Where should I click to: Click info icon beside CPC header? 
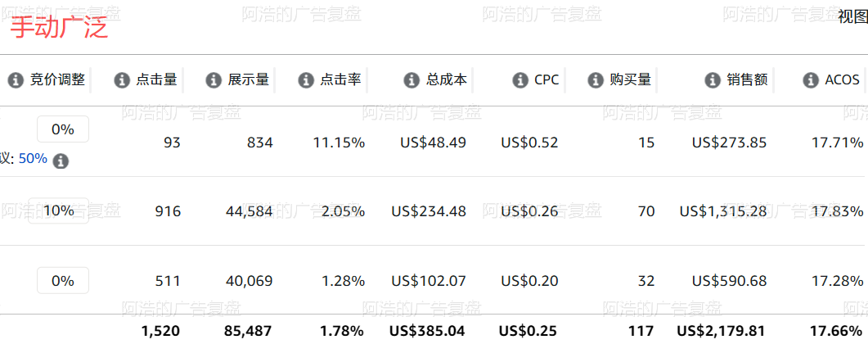click(x=520, y=80)
